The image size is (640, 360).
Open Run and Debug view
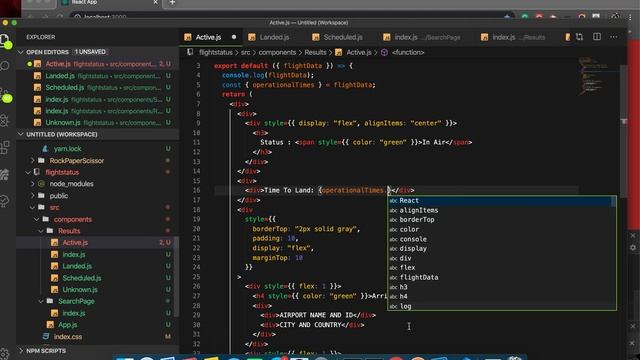[5, 121]
